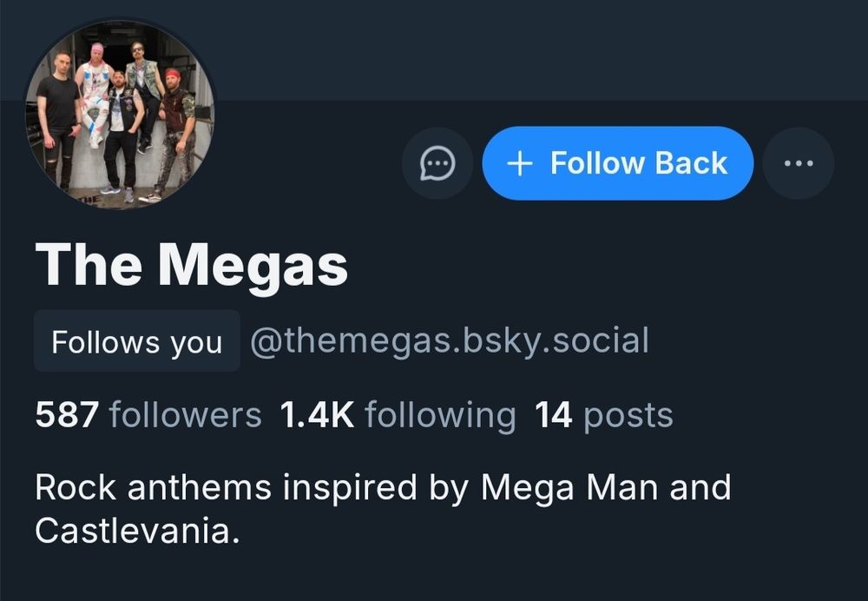Open the chat message bubble icon

pyautogui.click(x=437, y=163)
